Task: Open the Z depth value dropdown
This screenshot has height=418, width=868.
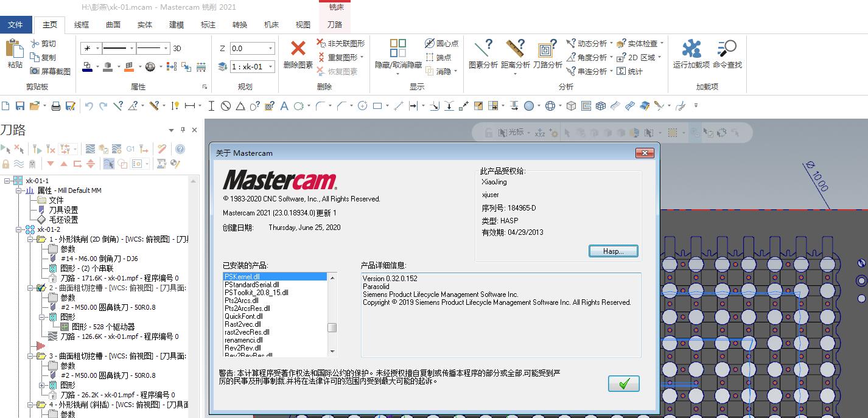Action: pos(271,48)
